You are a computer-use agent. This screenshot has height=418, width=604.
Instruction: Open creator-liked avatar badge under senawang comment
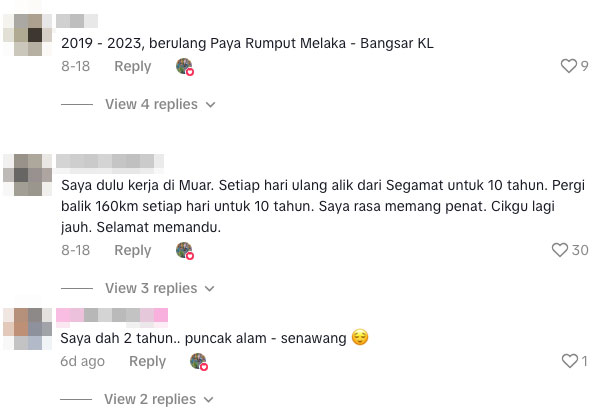point(199,362)
